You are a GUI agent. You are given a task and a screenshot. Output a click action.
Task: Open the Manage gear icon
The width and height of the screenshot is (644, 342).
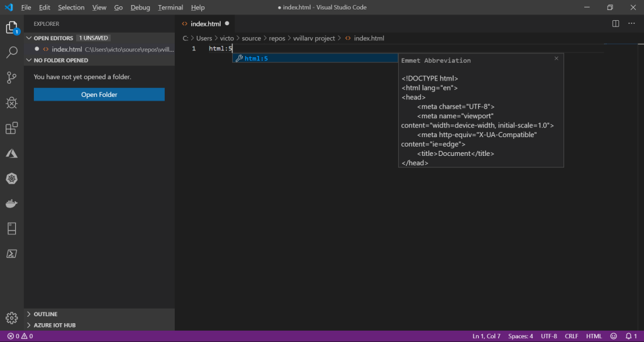pos(12,317)
